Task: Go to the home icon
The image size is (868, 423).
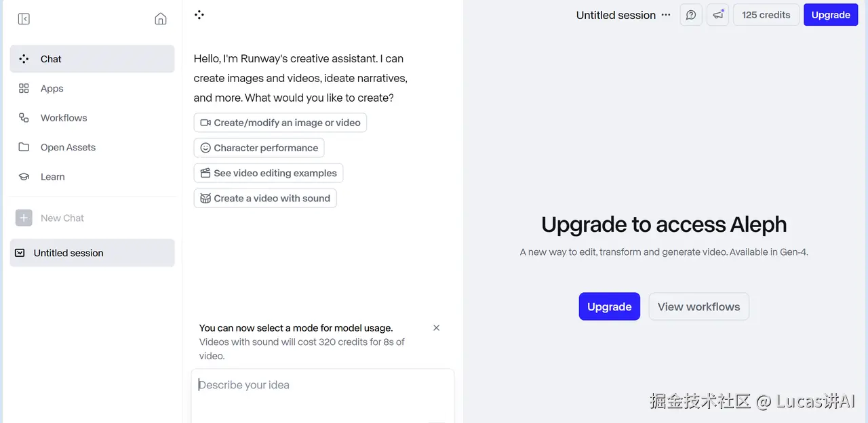Action: [161, 19]
